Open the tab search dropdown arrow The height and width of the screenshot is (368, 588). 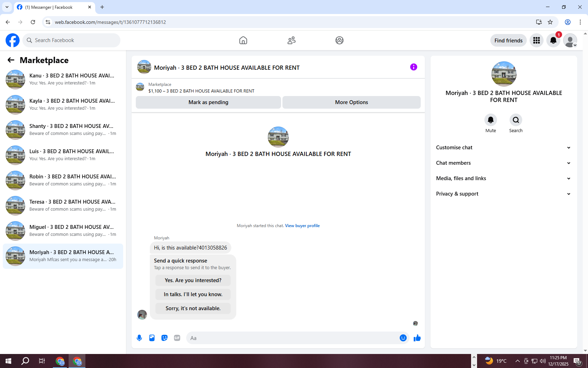pyautogui.click(x=7, y=7)
